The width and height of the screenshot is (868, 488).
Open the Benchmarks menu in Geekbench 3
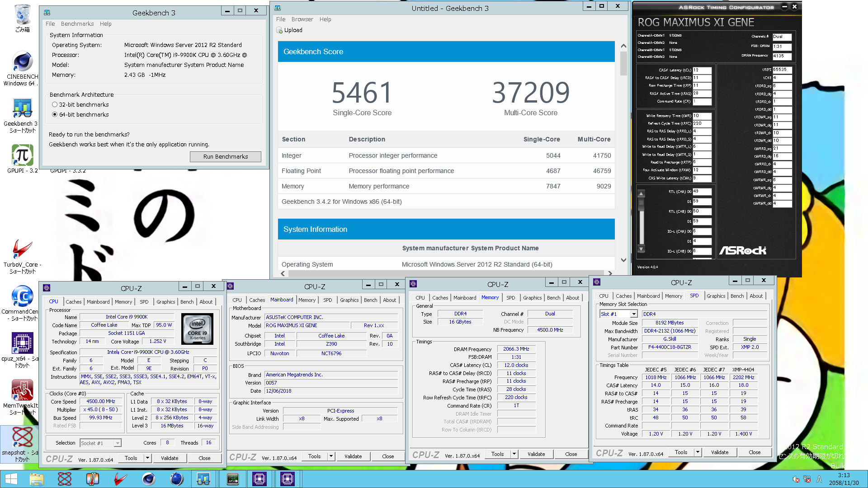(77, 24)
